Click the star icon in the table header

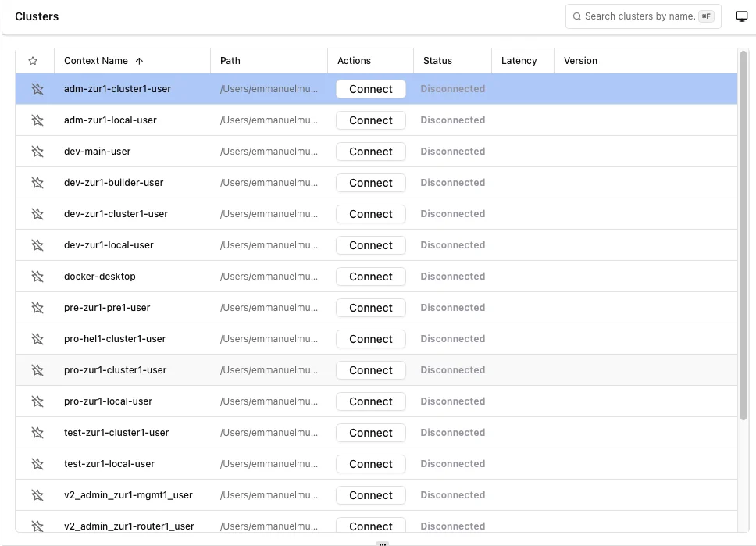[x=33, y=60]
